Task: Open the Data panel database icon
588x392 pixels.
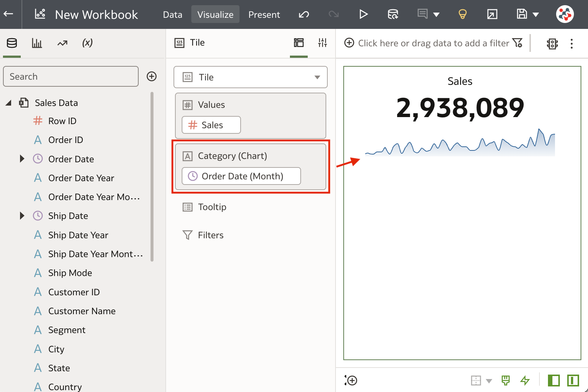Action: [12, 43]
